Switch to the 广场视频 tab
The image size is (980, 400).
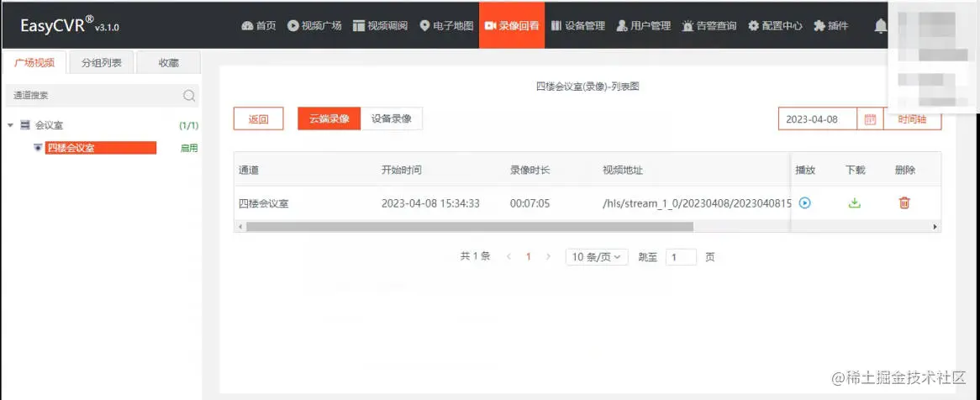(x=34, y=62)
